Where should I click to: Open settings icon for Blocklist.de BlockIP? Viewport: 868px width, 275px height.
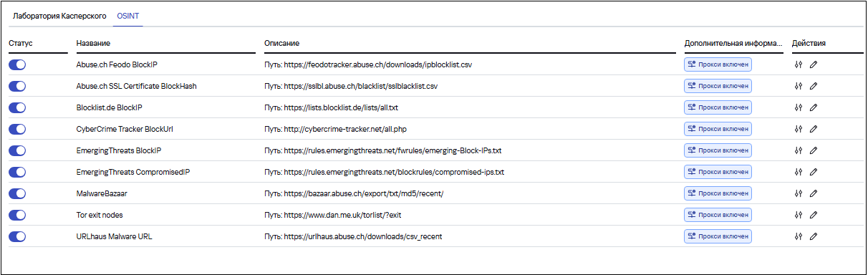[799, 107]
